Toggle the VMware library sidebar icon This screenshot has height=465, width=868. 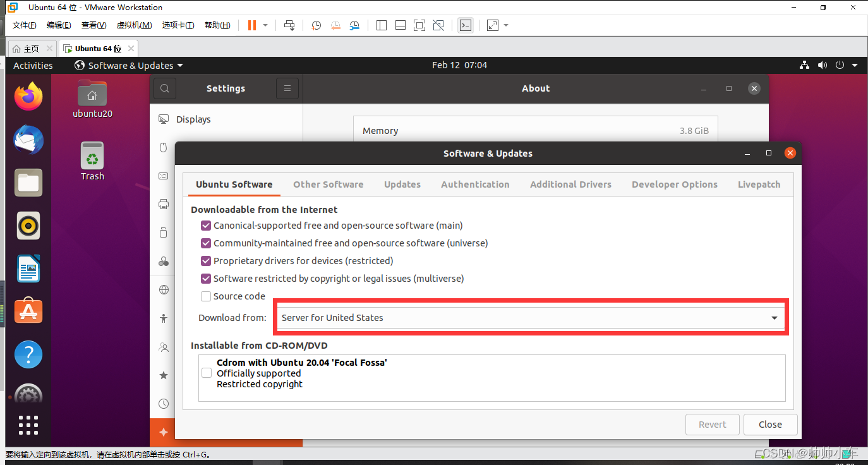382,25
